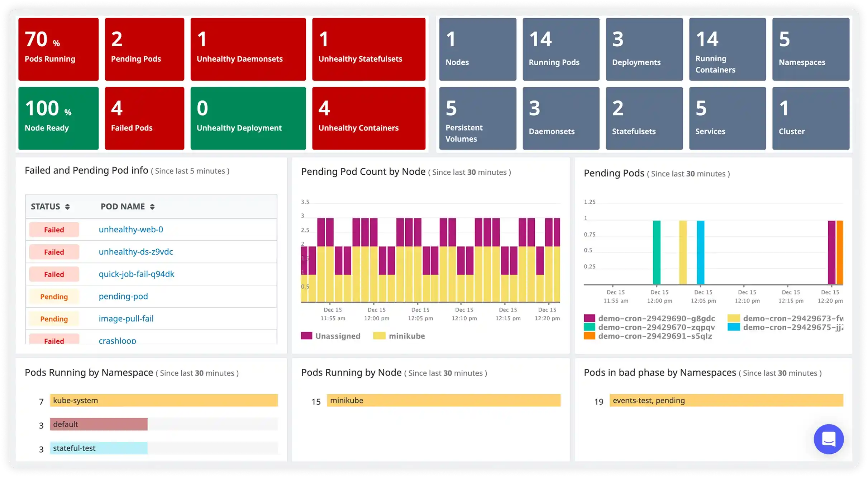This screenshot has height=477, width=868.
Task: Open the chat support bubble icon
Action: [x=828, y=439]
